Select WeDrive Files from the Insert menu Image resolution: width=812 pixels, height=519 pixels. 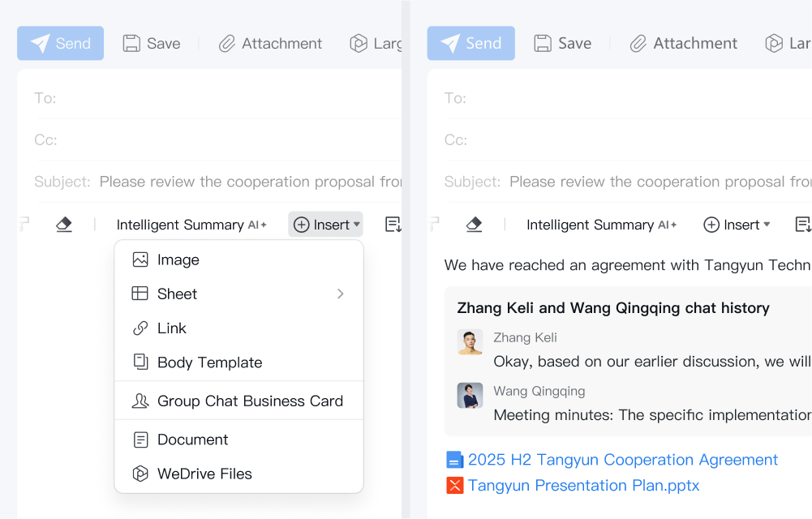coord(204,474)
